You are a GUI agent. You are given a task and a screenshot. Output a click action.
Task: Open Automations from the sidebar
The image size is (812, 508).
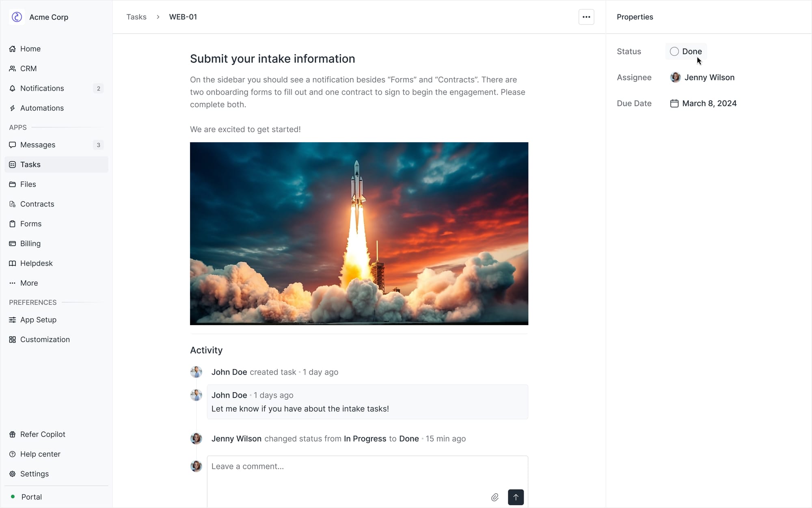coord(42,108)
